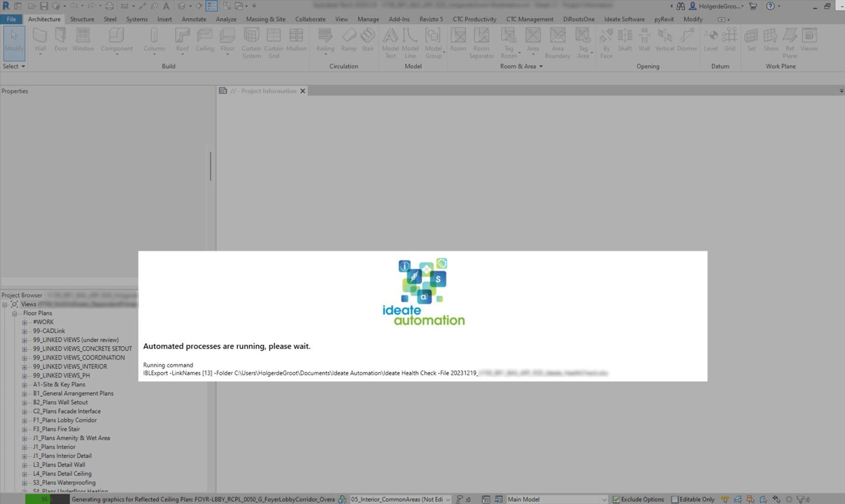Image resolution: width=845 pixels, height=504 pixels.
Task: Select the Stair tool
Action: 368,40
